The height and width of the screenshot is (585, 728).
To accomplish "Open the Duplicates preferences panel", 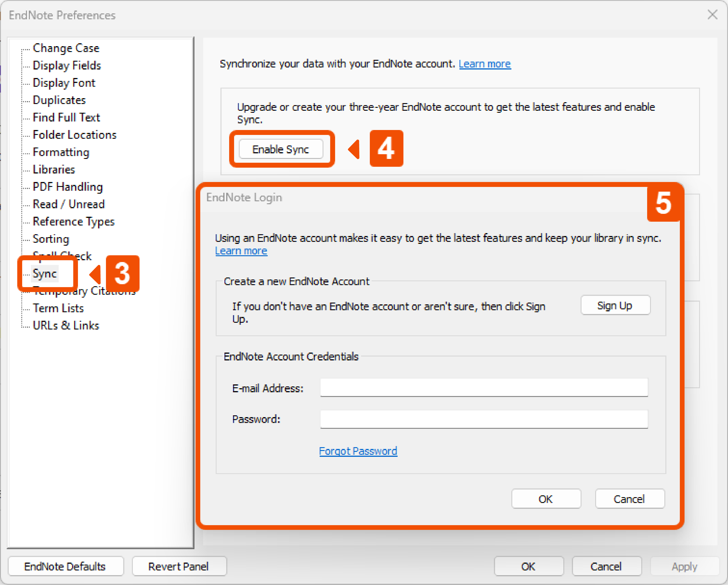I will 59,100.
